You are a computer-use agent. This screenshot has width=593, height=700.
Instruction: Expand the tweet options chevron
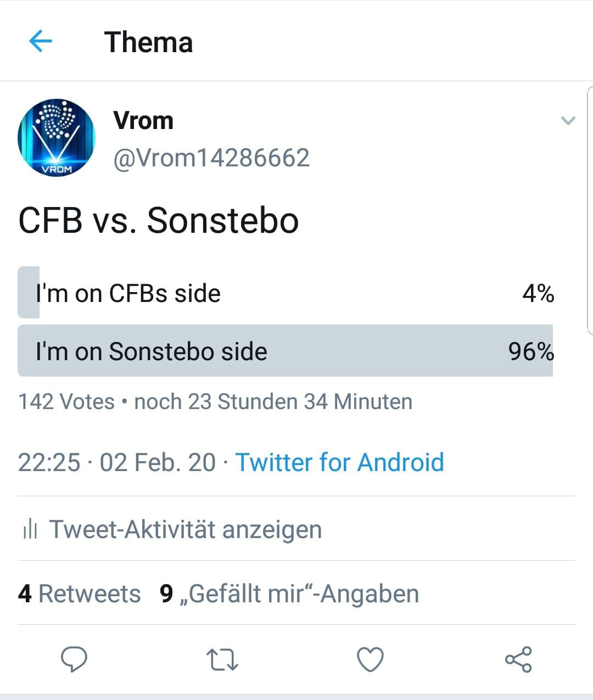pyautogui.click(x=568, y=121)
